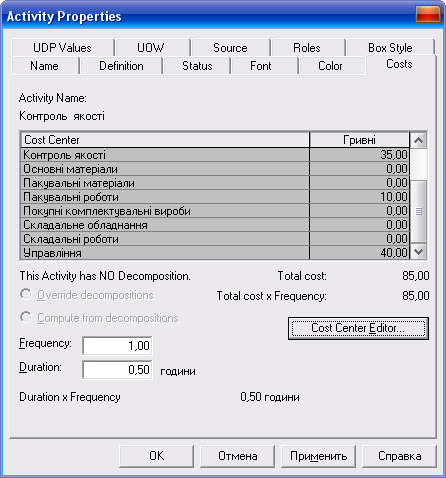Open help via Справка button
The width and height of the screenshot is (446, 478).
coord(399,456)
